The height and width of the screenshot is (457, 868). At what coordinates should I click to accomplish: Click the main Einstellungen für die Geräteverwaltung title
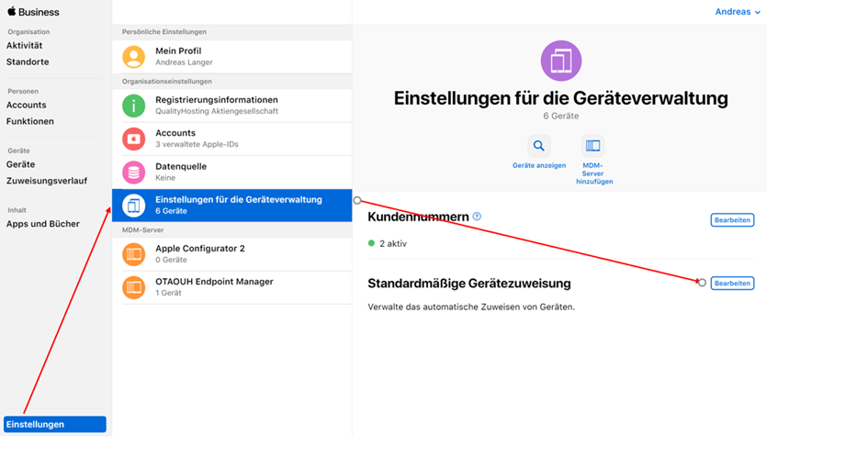point(561,98)
